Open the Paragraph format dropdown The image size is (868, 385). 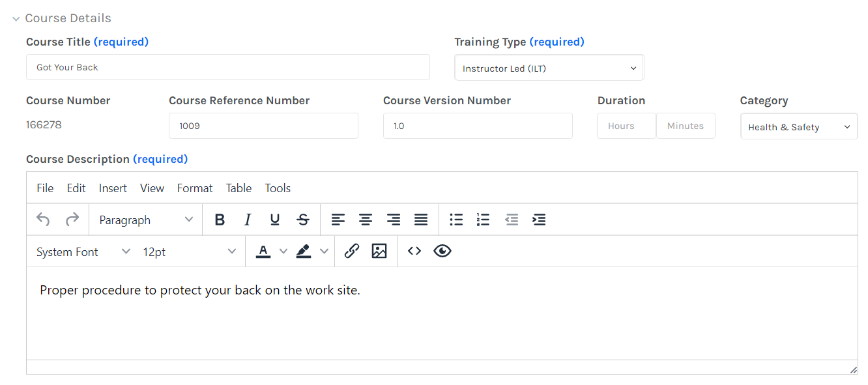[146, 220]
